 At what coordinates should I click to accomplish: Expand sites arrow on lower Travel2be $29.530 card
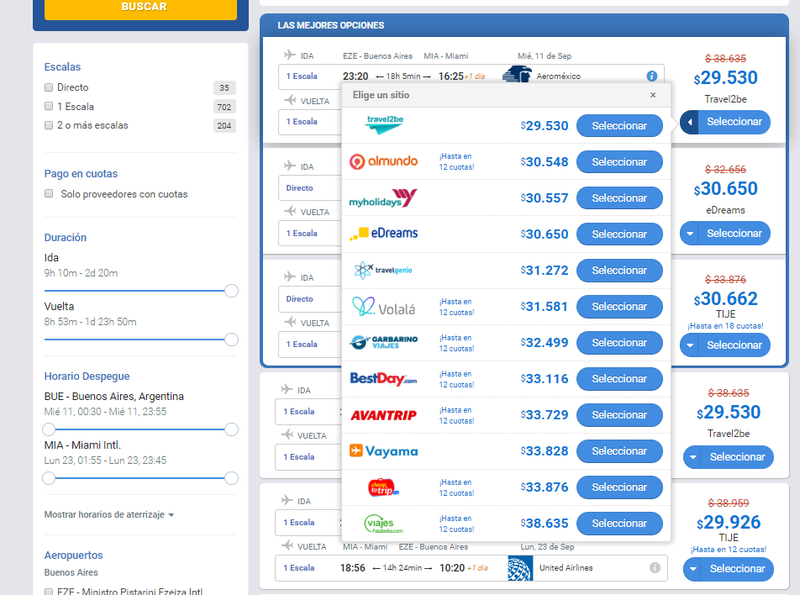[x=692, y=457]
